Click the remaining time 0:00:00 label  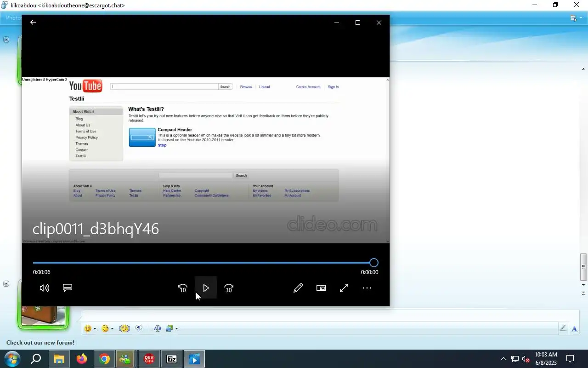pyautogui.click(x=369, y=272)
